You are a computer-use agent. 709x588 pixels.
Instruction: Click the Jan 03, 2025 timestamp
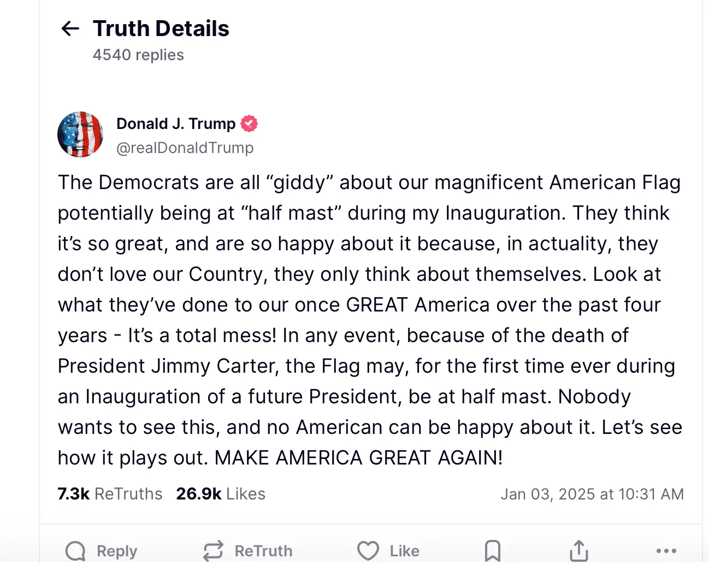592,494
